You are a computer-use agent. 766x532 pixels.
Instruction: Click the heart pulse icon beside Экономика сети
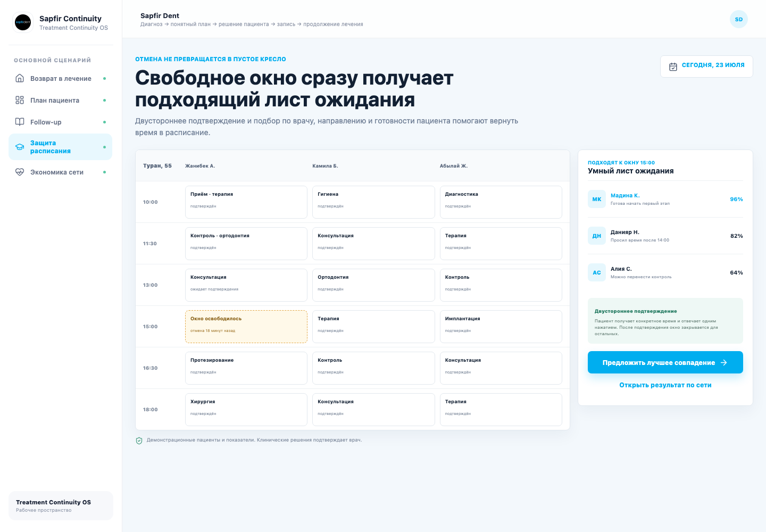tap(20, 172)
